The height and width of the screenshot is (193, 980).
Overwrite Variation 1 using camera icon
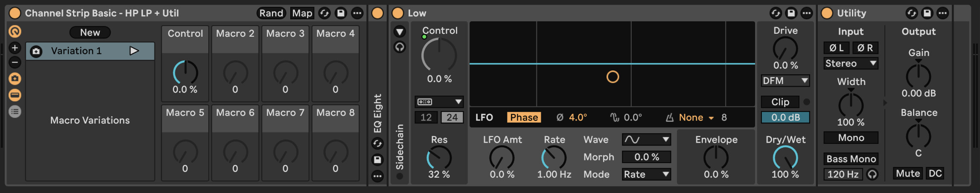36,51
